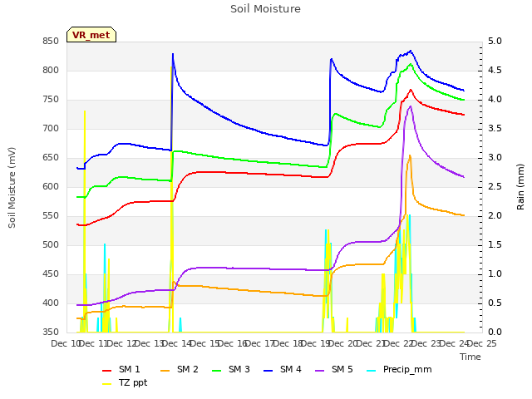Click the Dec 22 date tick label
The image size is (532, 399).
[x=399, y=344]
